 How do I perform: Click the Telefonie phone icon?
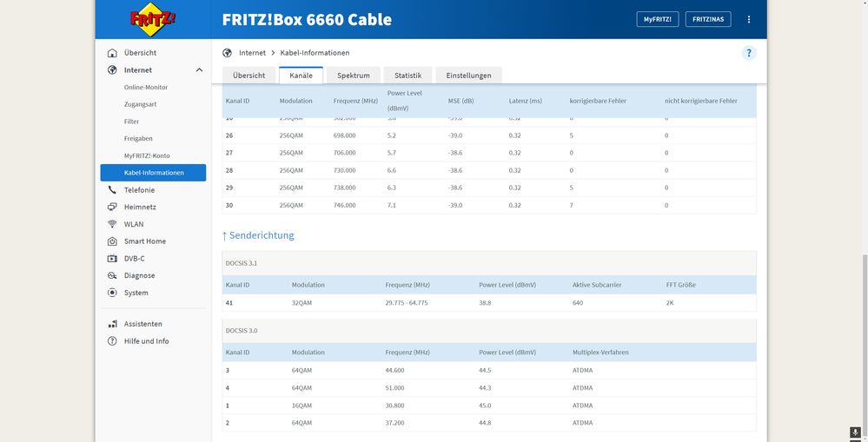pyautogui.click(x=112, y=190)
